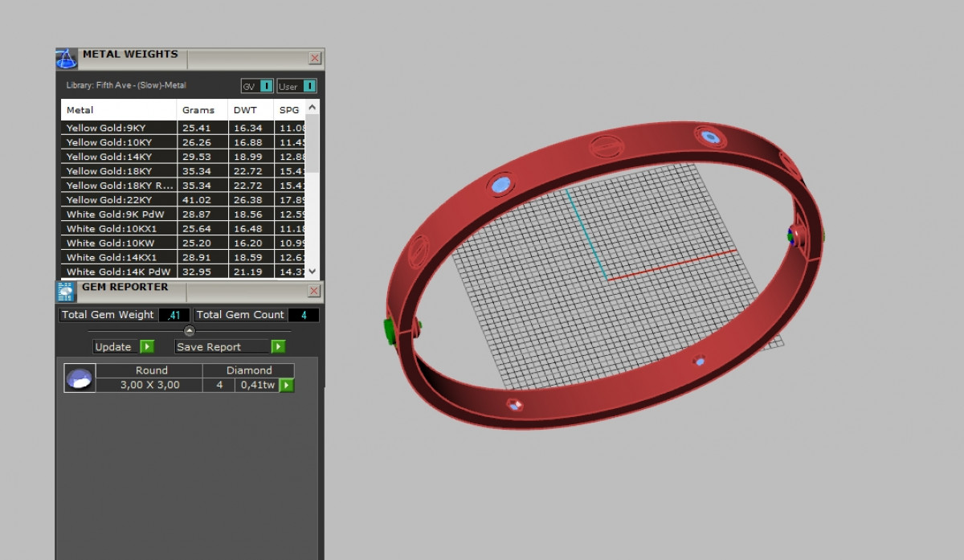Screen dimensions: 964x560
Task: Click the Gem Reporter panel icon
Action: click(66, 291)
